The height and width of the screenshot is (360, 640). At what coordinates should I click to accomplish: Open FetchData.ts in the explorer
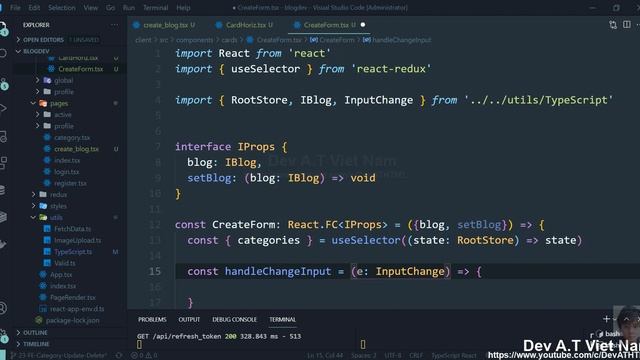(x=73, y=229)
